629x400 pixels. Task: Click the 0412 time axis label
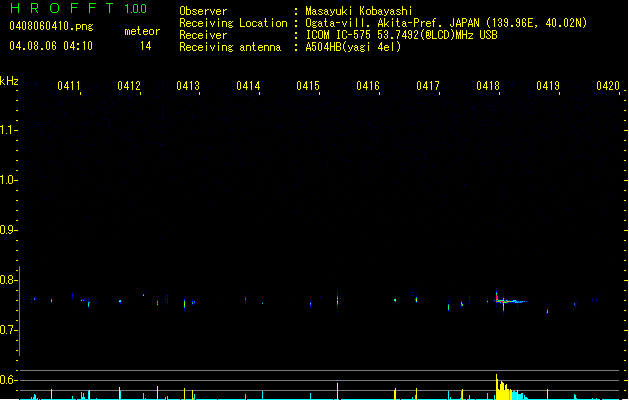pos(129,86)
